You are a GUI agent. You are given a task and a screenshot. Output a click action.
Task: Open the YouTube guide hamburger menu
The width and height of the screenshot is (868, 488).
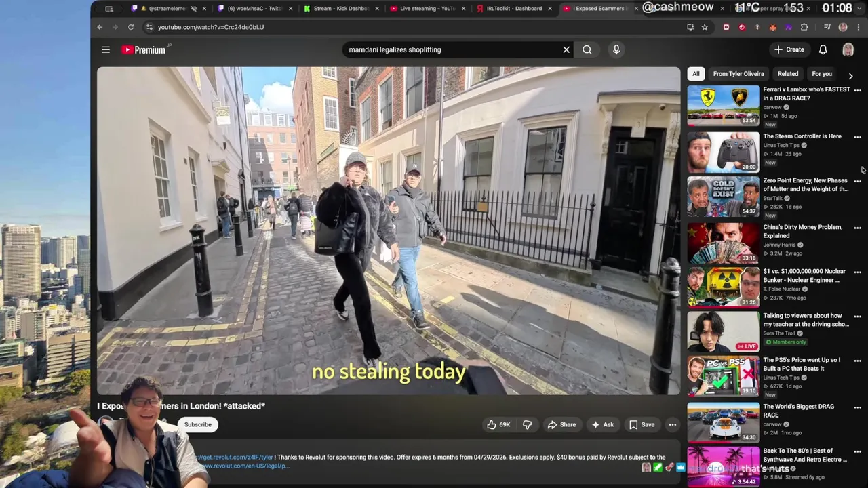click(x=106, y=49)
